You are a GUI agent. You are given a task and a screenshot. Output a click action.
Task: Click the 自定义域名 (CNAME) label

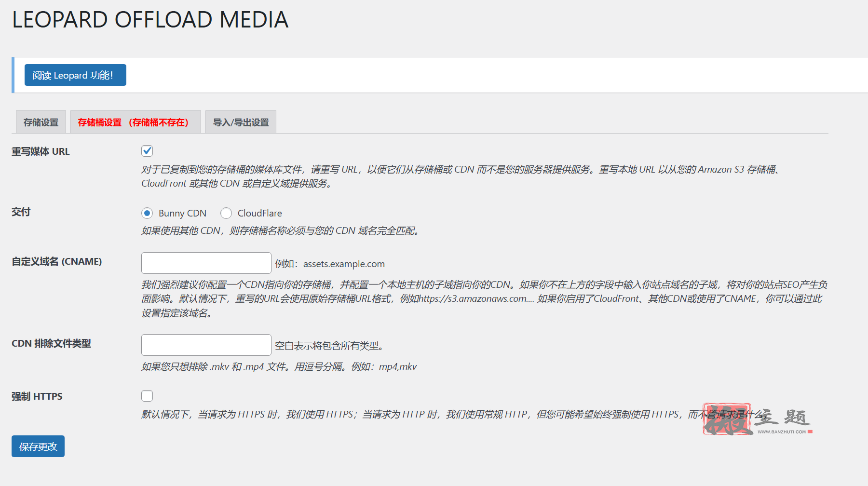(57, 261)
